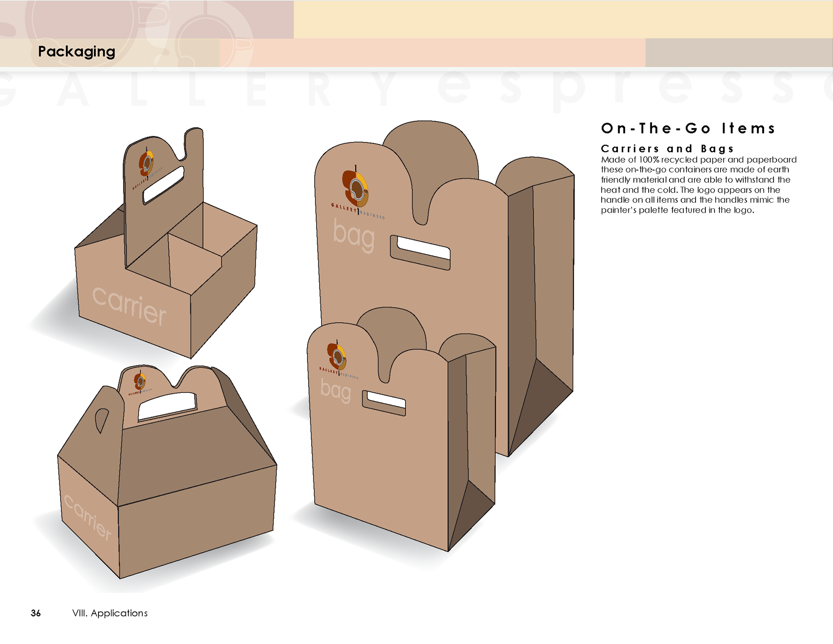Click the 'VIII. Applications' footer label
Viewport: 833px width, 644px height.
[x=110, y=613]
